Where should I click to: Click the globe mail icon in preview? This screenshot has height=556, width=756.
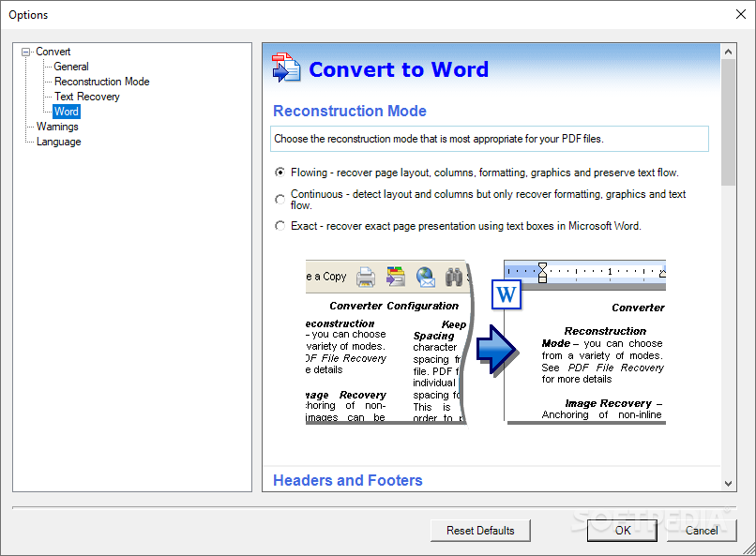426,277
